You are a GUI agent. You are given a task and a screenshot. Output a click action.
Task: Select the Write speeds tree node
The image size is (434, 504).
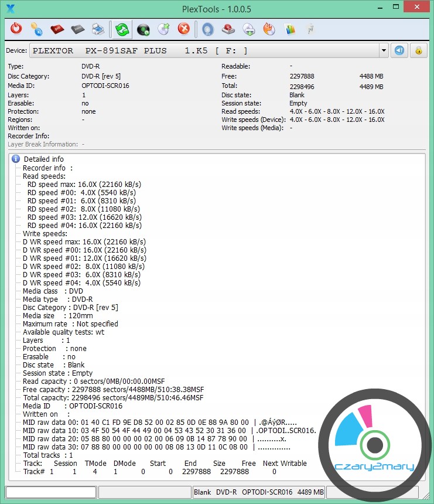click(45, 233)
